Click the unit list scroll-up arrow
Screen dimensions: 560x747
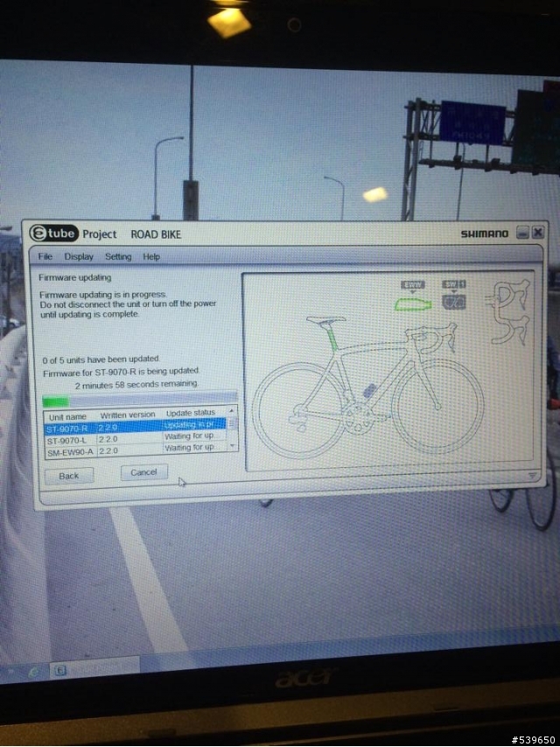(x=232, y=410)
